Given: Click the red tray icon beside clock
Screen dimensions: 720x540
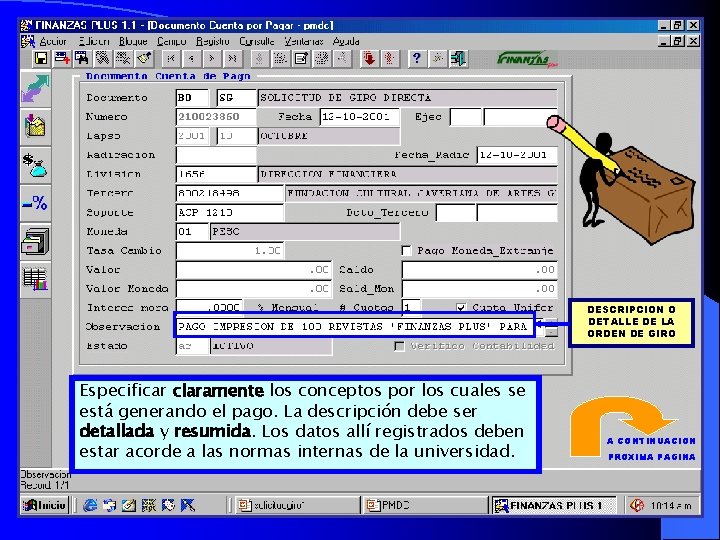Looking at the screenshot, I should click(636, 506).
